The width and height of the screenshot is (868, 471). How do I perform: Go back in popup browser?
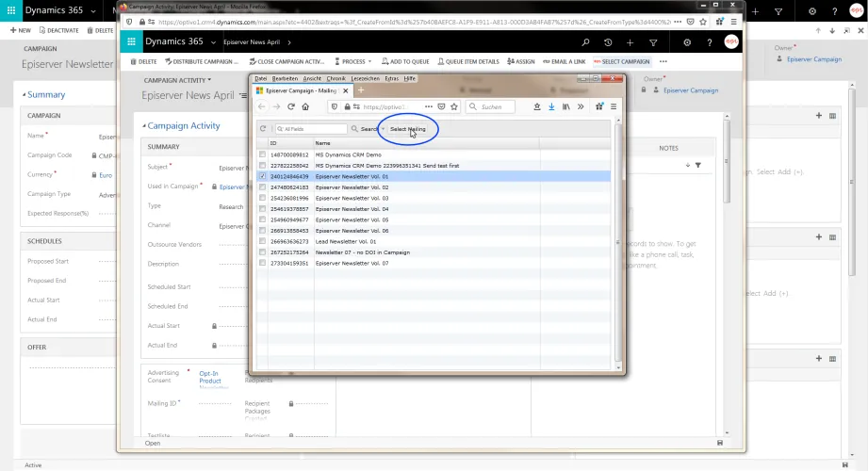coord(262,106)
